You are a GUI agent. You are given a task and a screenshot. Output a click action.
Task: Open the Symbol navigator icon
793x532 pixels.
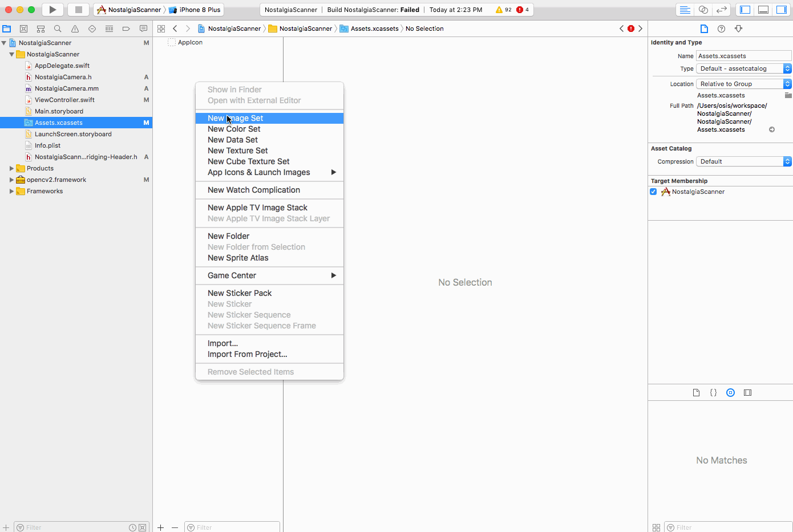[x=41, y=29]
